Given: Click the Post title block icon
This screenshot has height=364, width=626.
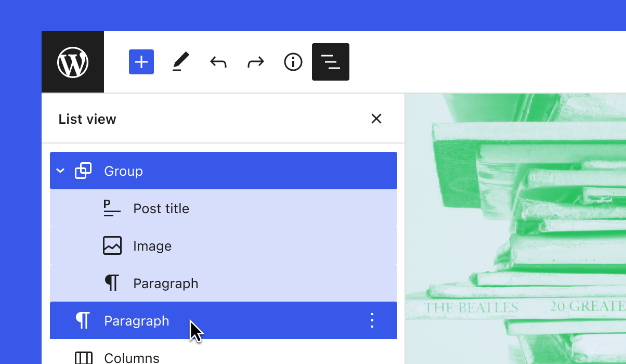Looking at the screenshot, I should tap(112, 208).
